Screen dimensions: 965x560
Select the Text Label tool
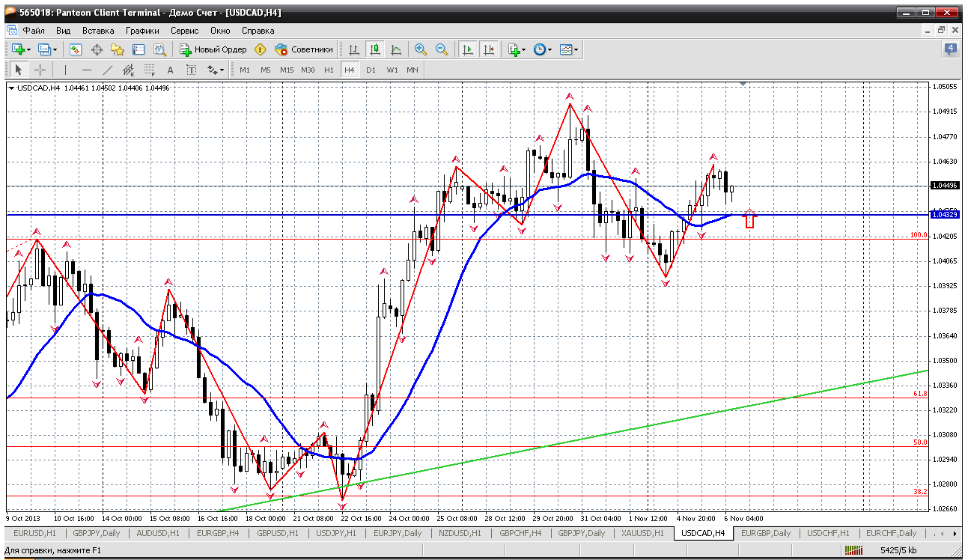[191, 70]
